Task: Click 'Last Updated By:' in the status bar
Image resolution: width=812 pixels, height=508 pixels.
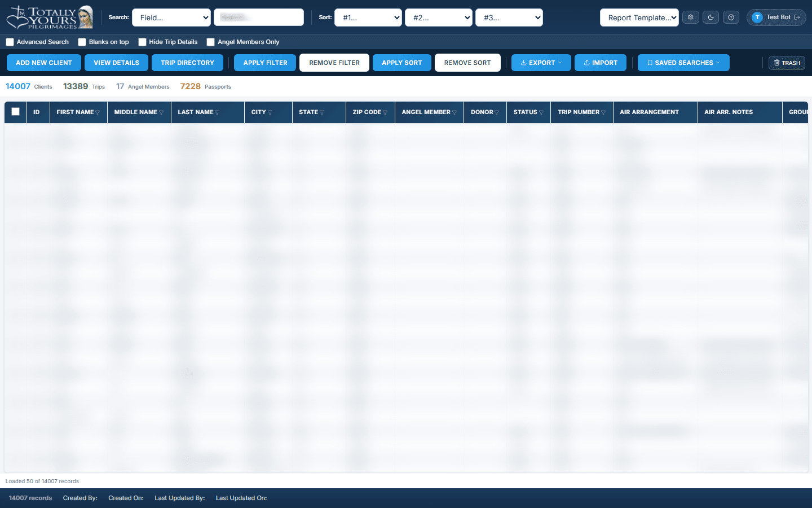Action: (x=179, y=498)
